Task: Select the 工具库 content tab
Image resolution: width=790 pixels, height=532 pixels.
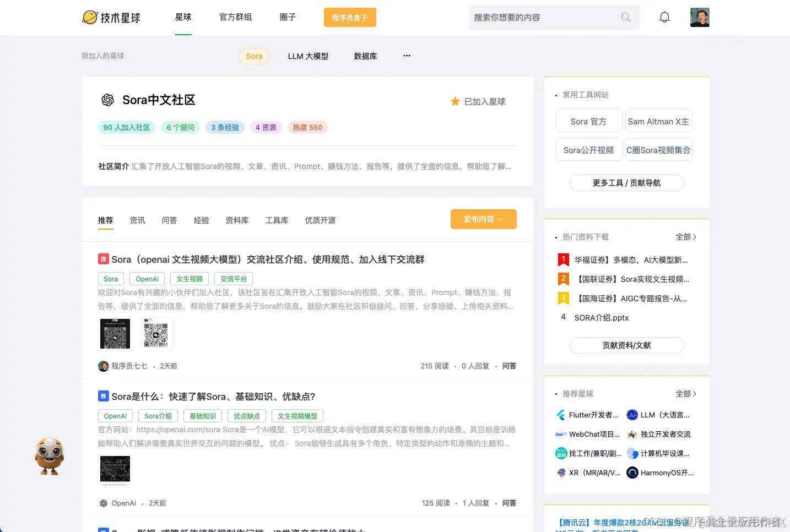Action: (x=277, y=220)
